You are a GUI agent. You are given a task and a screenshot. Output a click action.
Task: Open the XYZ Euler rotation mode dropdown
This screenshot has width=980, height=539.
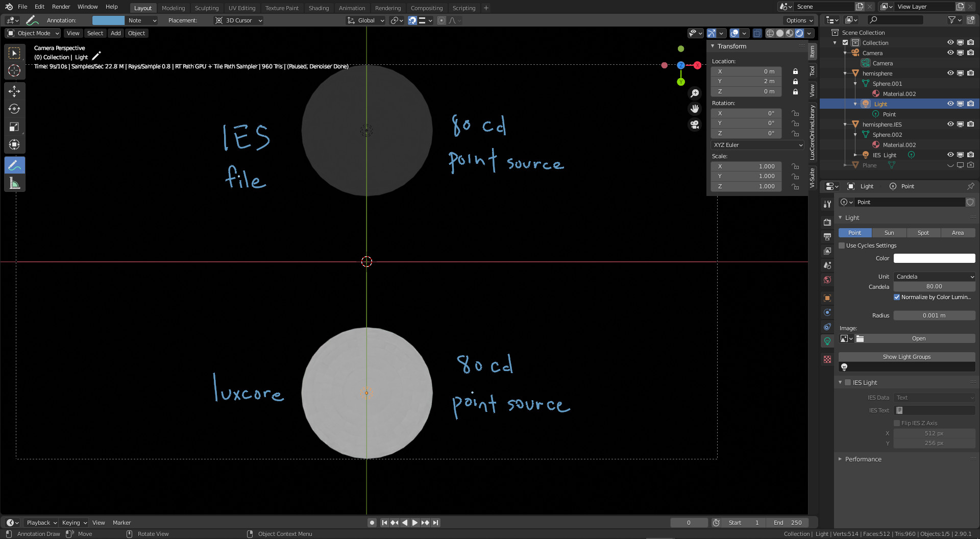pyautogui.click(x=757, y=145)
